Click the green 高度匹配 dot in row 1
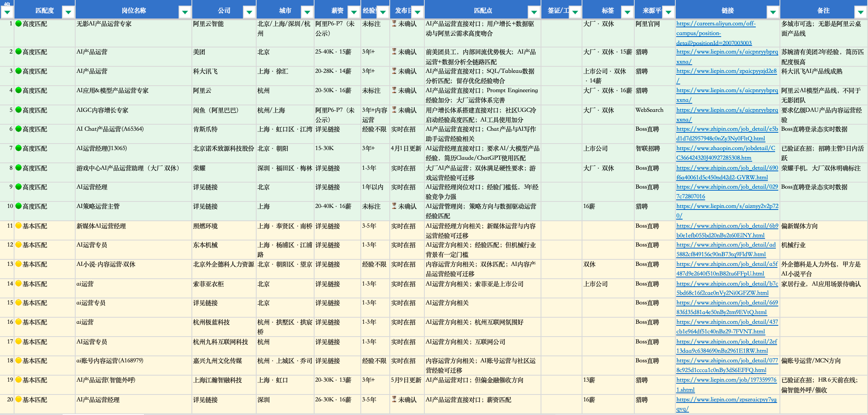This screenshot has height=415, width=868. pyautogui.click(x=19, y=24)
